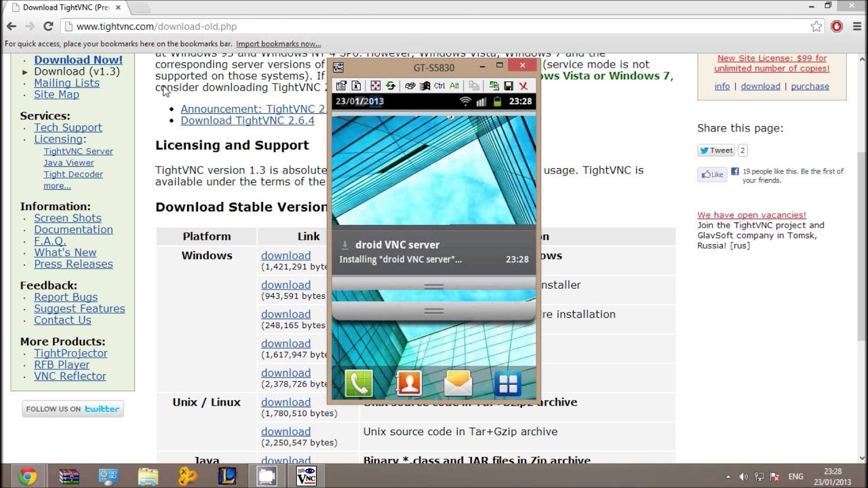This screenshot has height=488, width=868.
Task: Open Java Viewer licensing sublink
Action: (69, 163)
